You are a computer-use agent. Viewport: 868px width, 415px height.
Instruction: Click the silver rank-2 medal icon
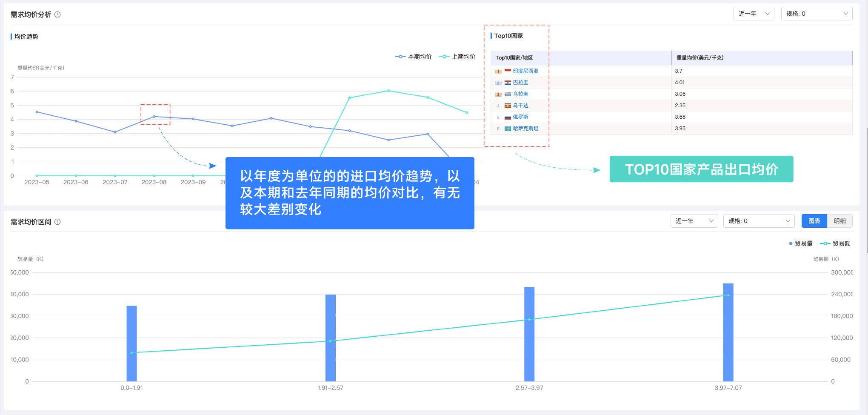[x=498, y=83]
